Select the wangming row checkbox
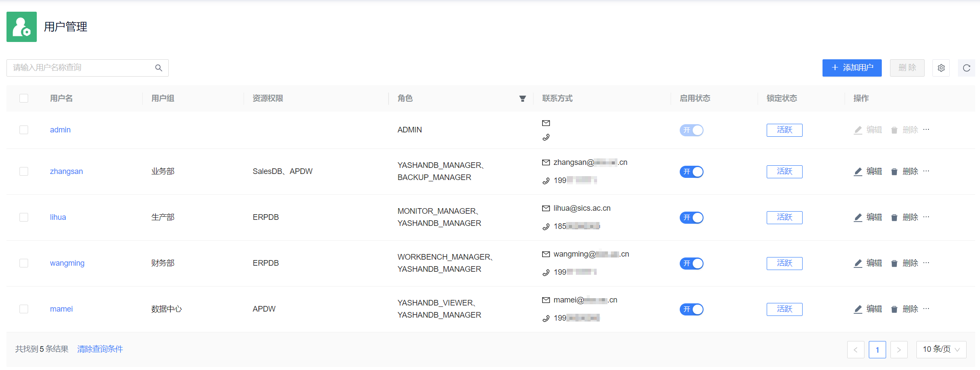Viewport: 980px width, 370px height. click(x=24, y=263)
